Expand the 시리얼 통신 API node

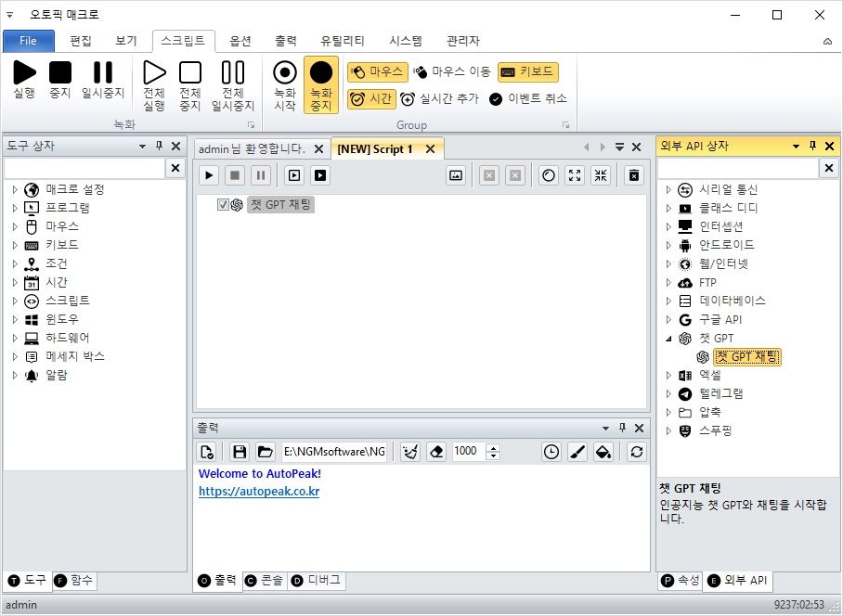click(x=668, y=189)
